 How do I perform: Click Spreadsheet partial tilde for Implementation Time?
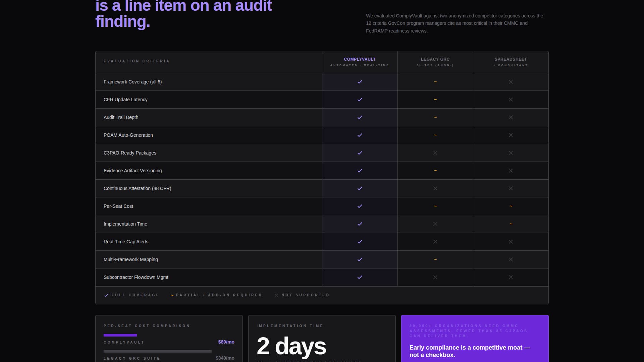tap(511, 224)
